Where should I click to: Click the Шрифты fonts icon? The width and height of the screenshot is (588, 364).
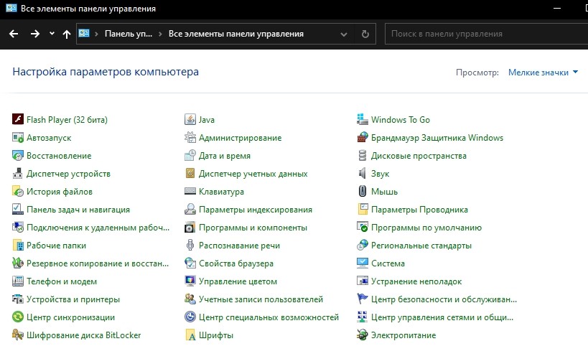190,335
